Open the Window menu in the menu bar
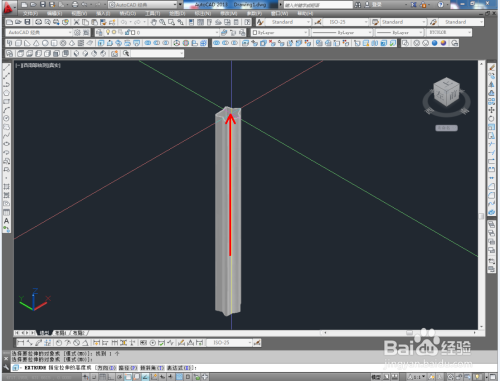The height and width of the screenshot is (381, 500). [279, 13]
